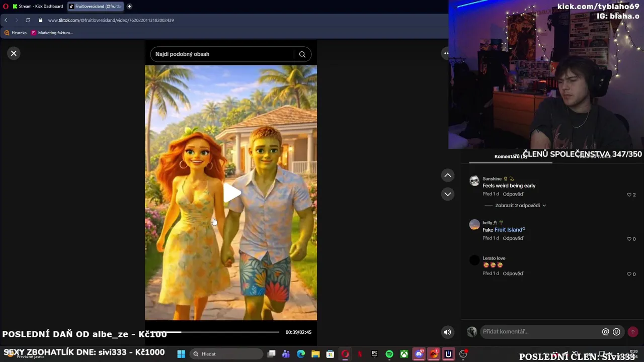Insert a mention with the @ icon
This screenshot has width=644, height=362.
coord(606,332)
